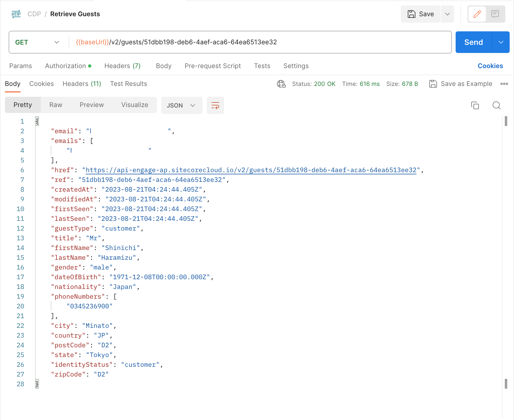Viewport: 514px width, 420px height.
Task: Switch response view to Pretty
Action: [23, 105]
